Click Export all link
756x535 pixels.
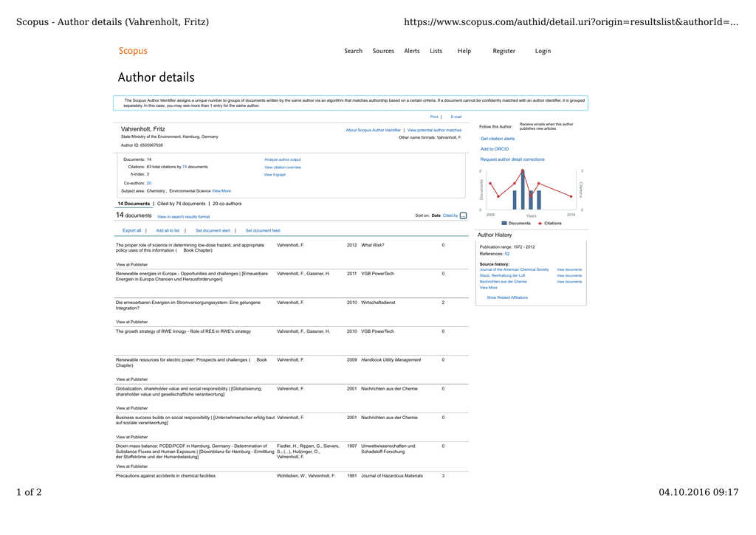coord(131,230)
